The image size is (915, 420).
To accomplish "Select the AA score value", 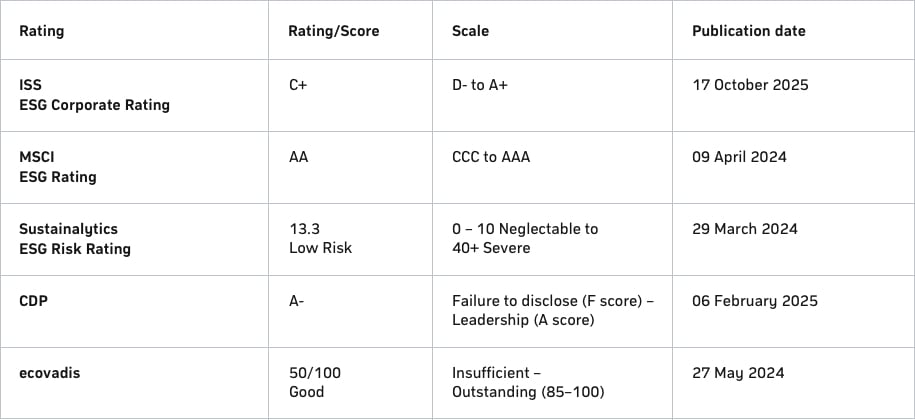I will point(298,157).
